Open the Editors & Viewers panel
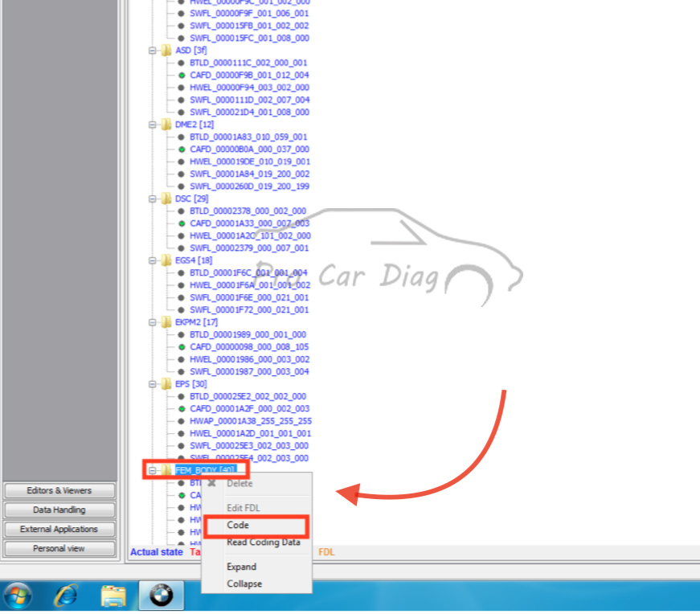 pyautogui.click(x=59, y=490)
